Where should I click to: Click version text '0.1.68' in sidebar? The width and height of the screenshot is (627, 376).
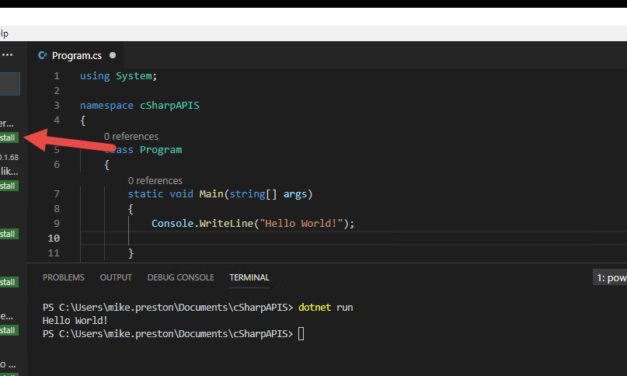(x=9, y=157)
